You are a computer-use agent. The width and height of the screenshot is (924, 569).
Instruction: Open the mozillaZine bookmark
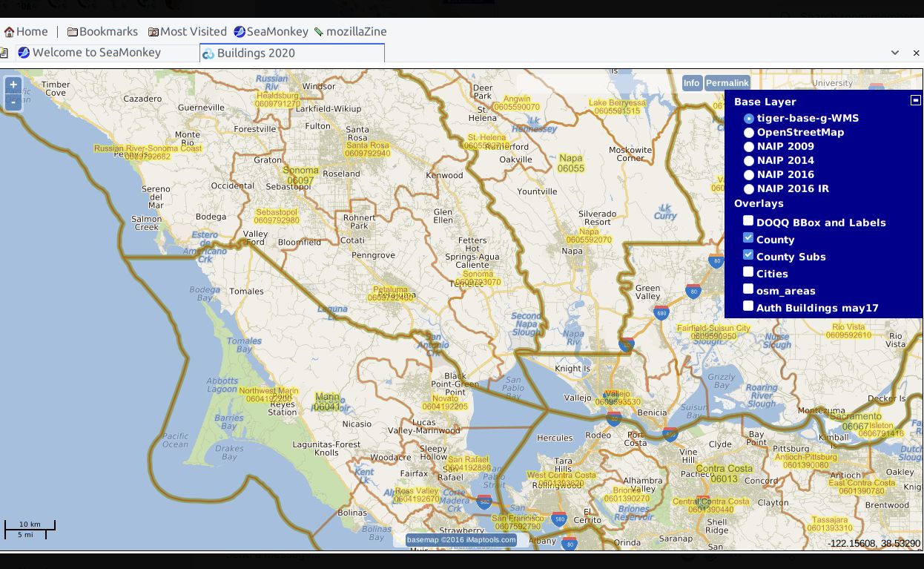coord(350,32)
